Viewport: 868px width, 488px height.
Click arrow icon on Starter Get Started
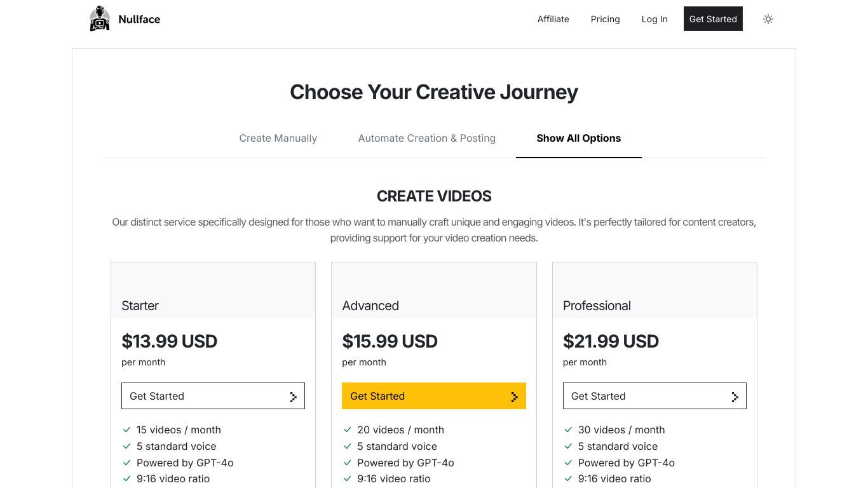coord(293,396)
